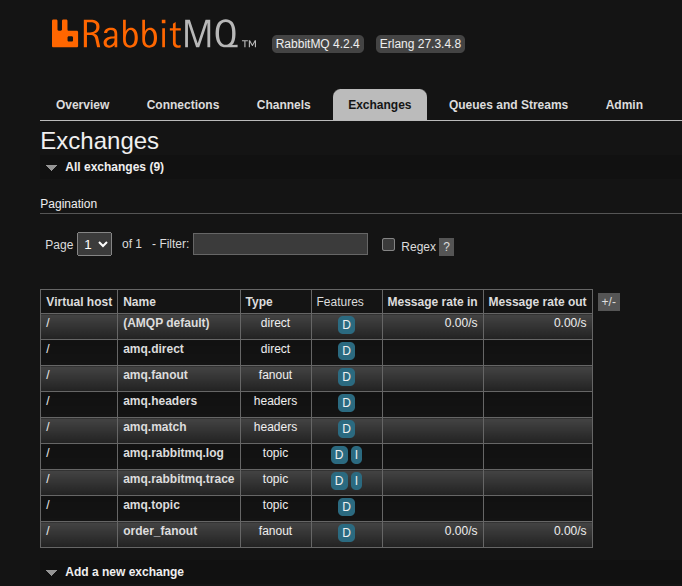The width and height of the screenshot is (682, 586).
Task: Enable the Regex filter checkbox
Action: (388, 244)
